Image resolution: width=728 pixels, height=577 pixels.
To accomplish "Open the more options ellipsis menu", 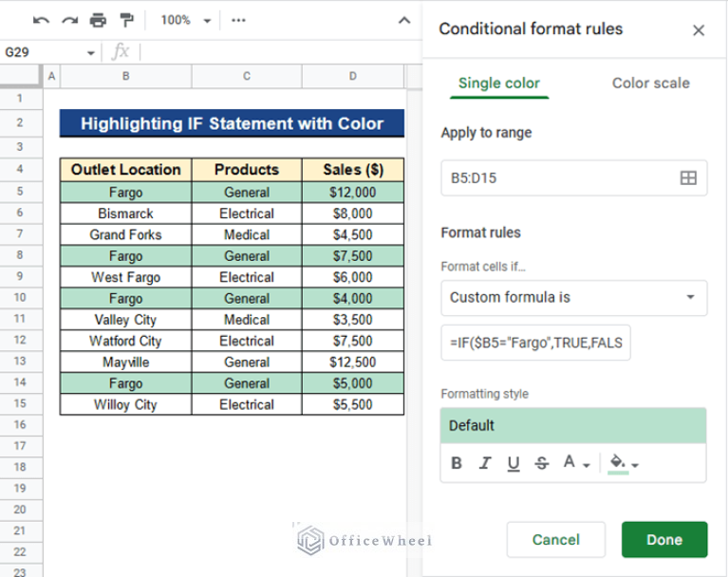I will pyautogui.click(x=238, y=20).
